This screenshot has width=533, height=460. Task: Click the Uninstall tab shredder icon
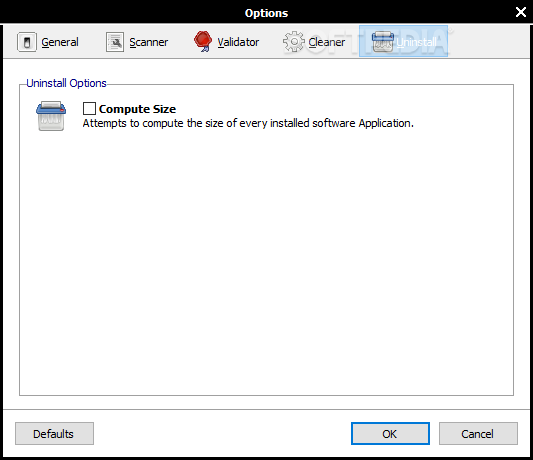click(x=383, y=42)
